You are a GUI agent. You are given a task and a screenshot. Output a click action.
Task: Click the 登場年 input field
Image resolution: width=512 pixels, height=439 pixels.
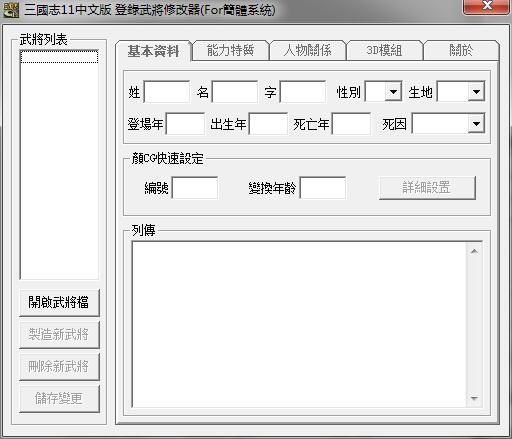pos(185,124)
